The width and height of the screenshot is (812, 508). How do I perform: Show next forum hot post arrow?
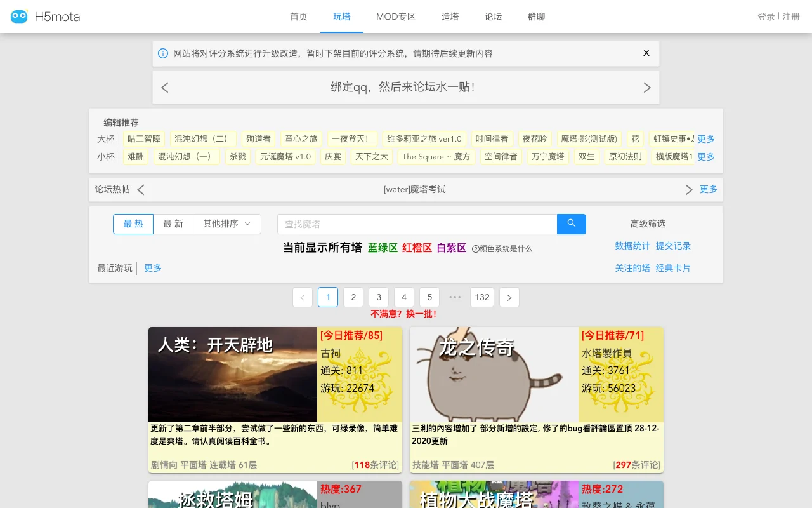pos(689,189)
